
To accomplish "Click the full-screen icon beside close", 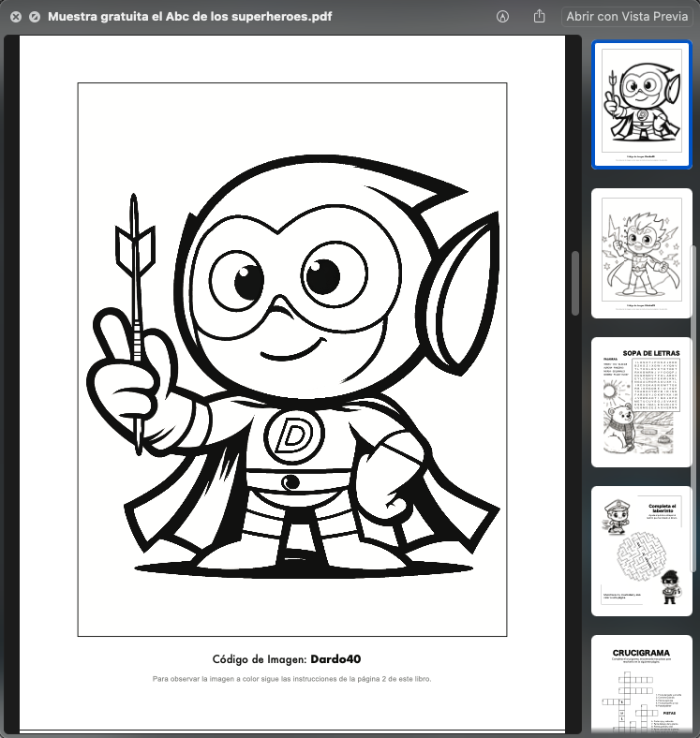I will pos(35,17).
